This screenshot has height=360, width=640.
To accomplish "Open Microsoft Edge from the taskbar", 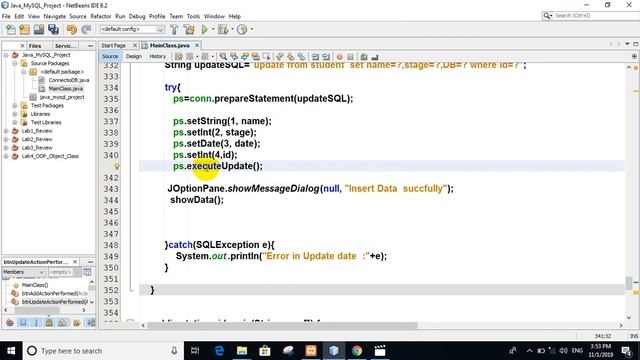I will point(219,351).
